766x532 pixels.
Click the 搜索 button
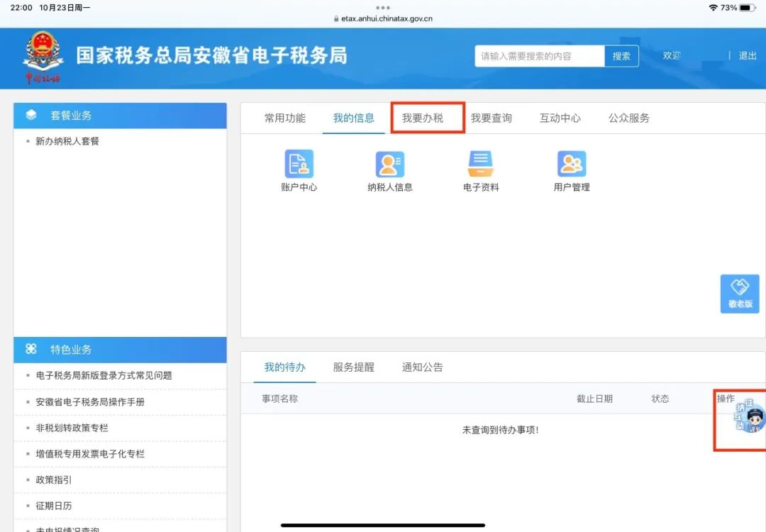[621, 56]
